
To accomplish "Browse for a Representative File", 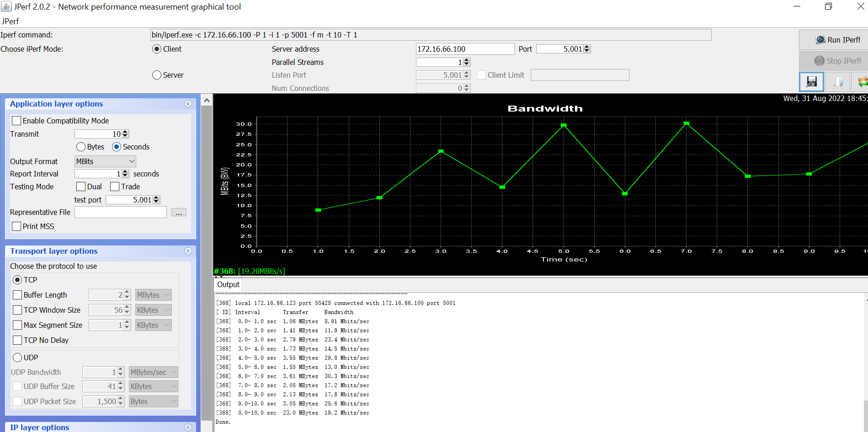I will pyautogui.click(x=179, y=212).
